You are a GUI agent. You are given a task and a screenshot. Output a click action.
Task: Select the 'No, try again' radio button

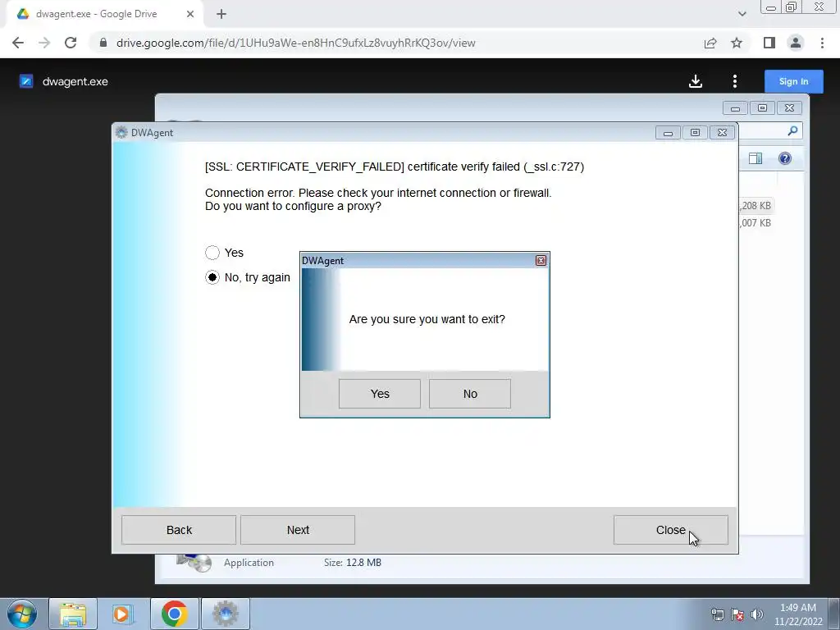tap(212, 277)
